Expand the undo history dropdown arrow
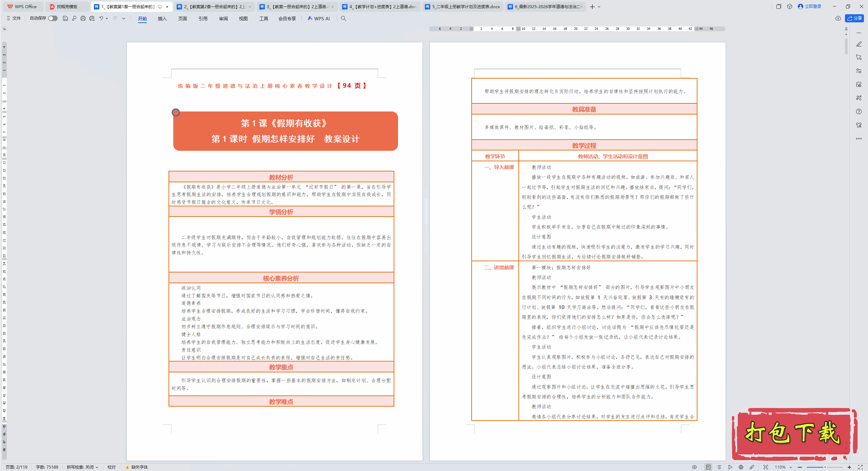Viewport: 868px width, 471px height. pyautogui.click(x=107, y=18)
